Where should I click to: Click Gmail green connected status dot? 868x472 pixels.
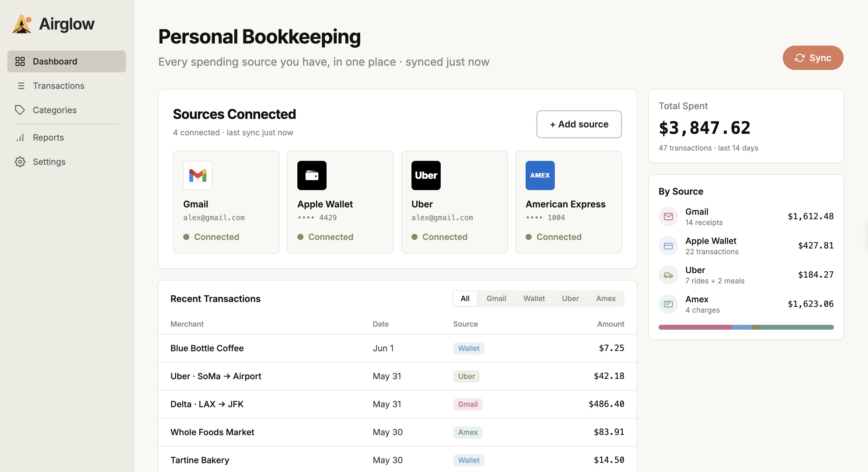(186, 237)
